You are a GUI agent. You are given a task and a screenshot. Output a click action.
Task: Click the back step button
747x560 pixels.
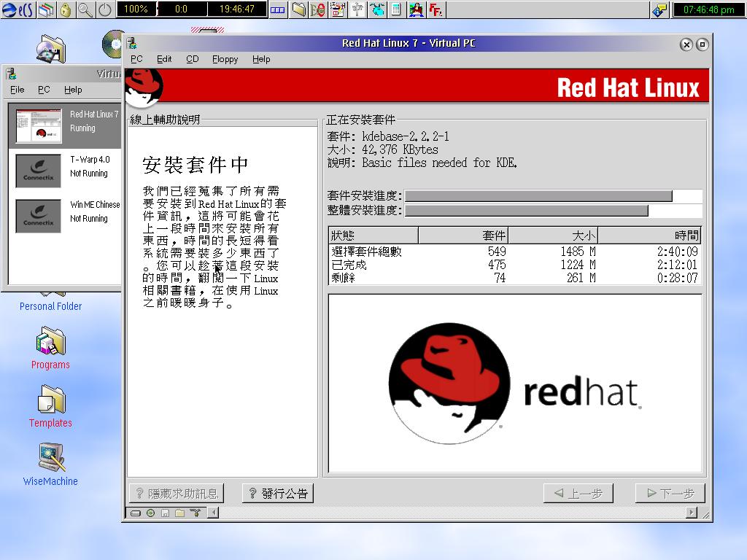[x=578, y=494]
